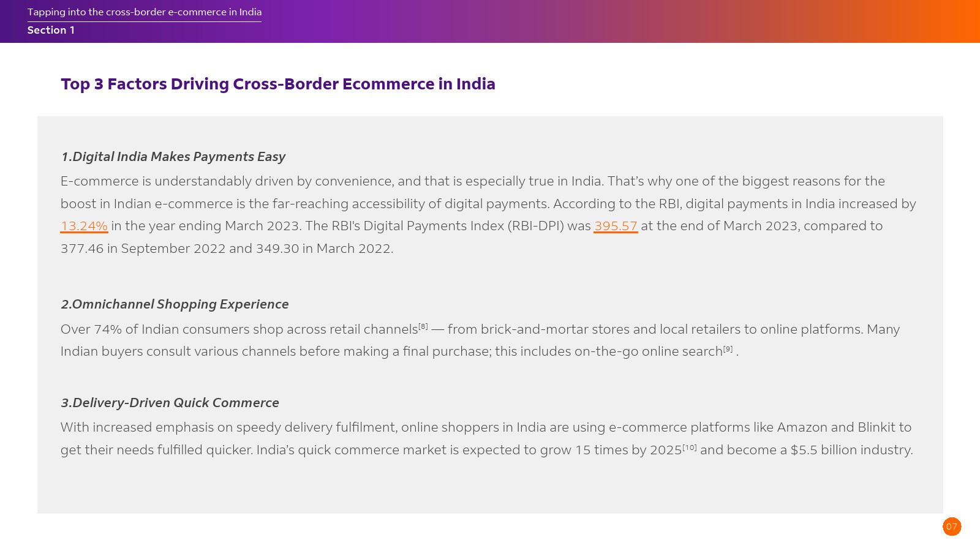Click the 377.46 value in first paragraph
The width and height of the screenshot is (980, 551).
pyautogui.click(x=82, y=249)
